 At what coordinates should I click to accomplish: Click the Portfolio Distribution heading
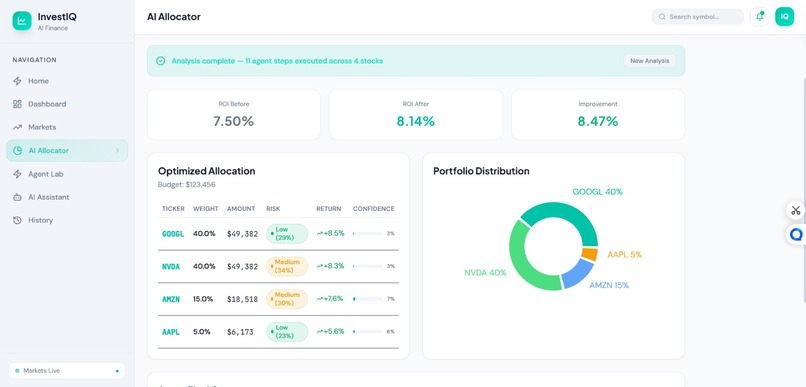click(481, 171)
